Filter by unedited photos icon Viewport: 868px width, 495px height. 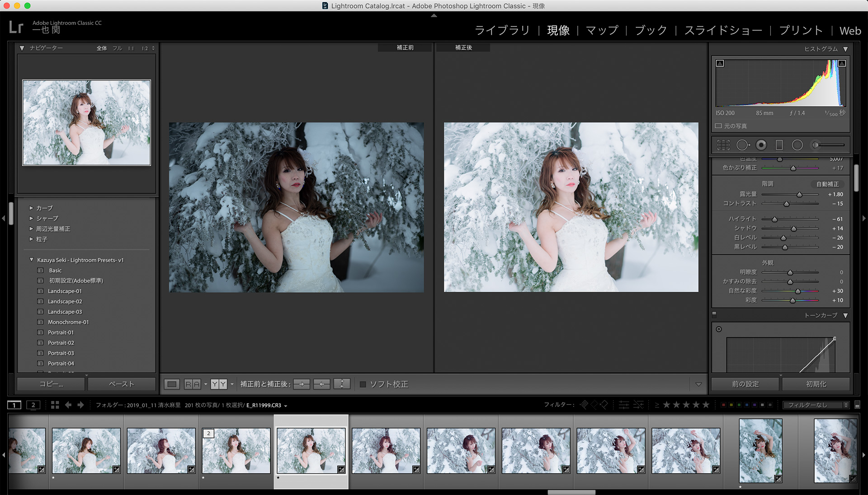pyautogui.click(x=638, y=405)
